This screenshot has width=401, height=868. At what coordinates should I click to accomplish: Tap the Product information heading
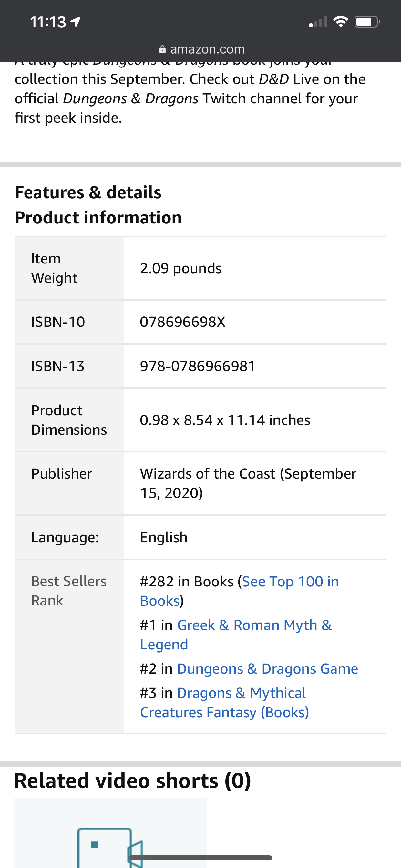[98, 218]
